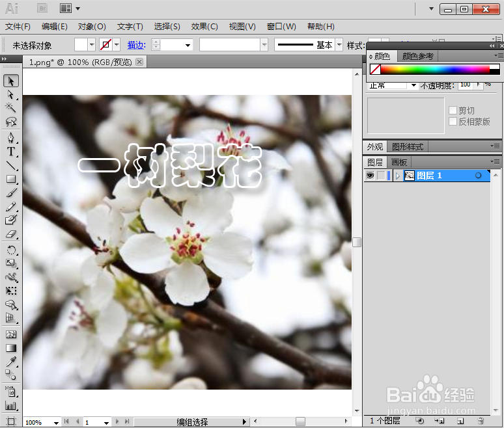Select the Selection tool (black arrow)
Screen dimensions: 504x428
point(11,81)
